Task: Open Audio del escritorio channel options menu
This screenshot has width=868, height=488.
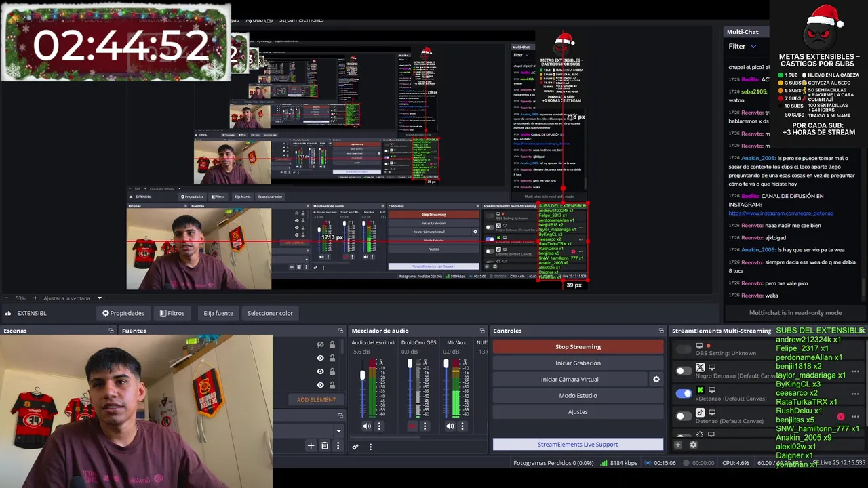Action: (x=379, y=426)
